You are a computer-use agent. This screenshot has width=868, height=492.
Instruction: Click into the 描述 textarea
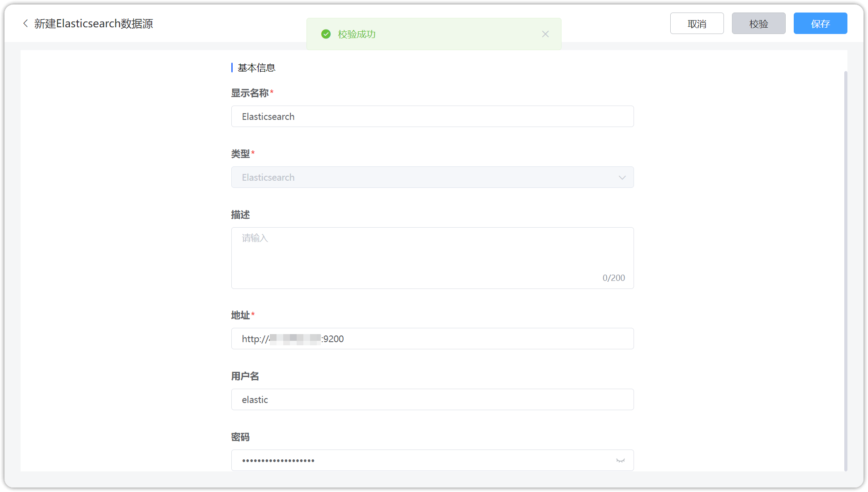click(432, 258)
